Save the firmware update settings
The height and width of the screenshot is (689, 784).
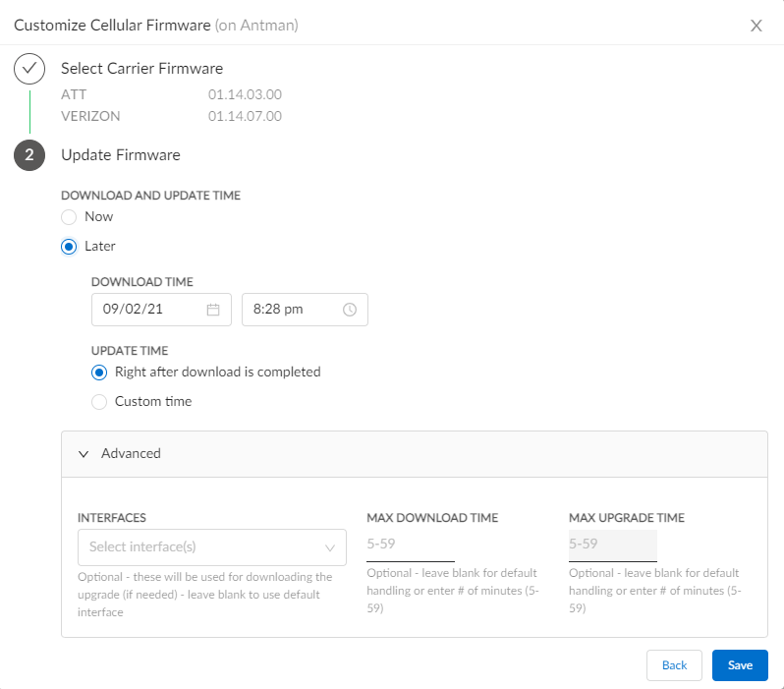click(740, 665)
